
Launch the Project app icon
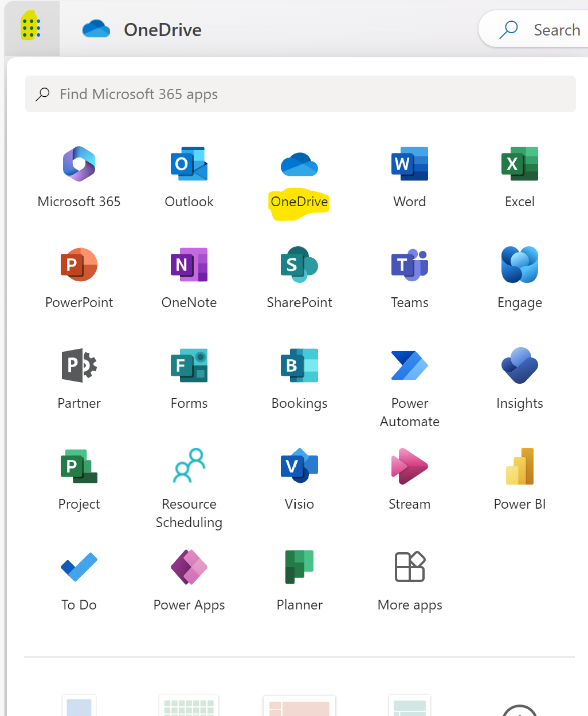coord(79,466)
